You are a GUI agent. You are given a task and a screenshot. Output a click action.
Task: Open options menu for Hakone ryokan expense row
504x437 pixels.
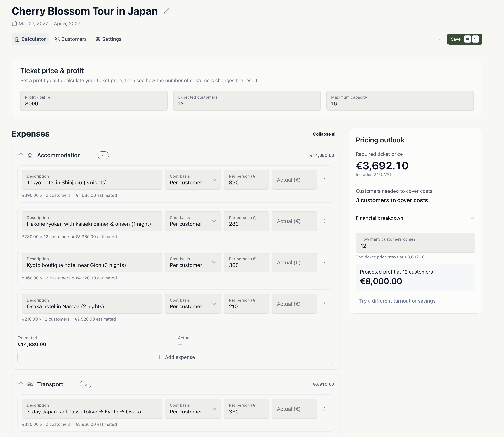325,221
